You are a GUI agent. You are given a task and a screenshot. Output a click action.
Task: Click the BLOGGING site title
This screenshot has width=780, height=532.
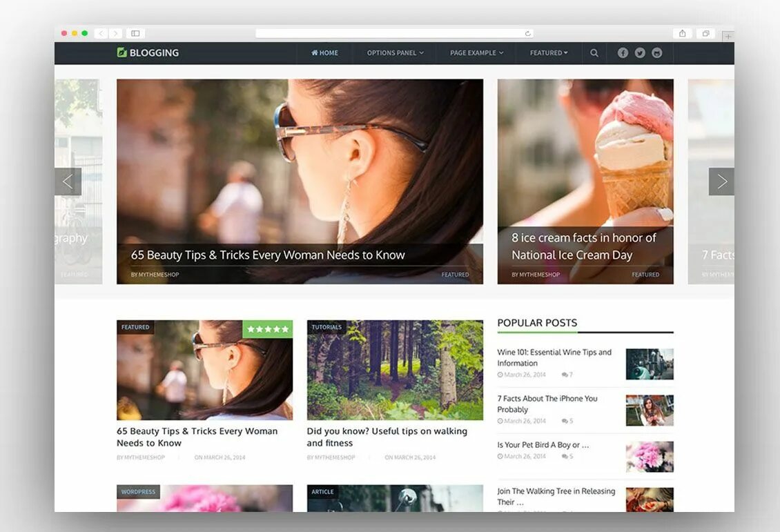(154, 52)
